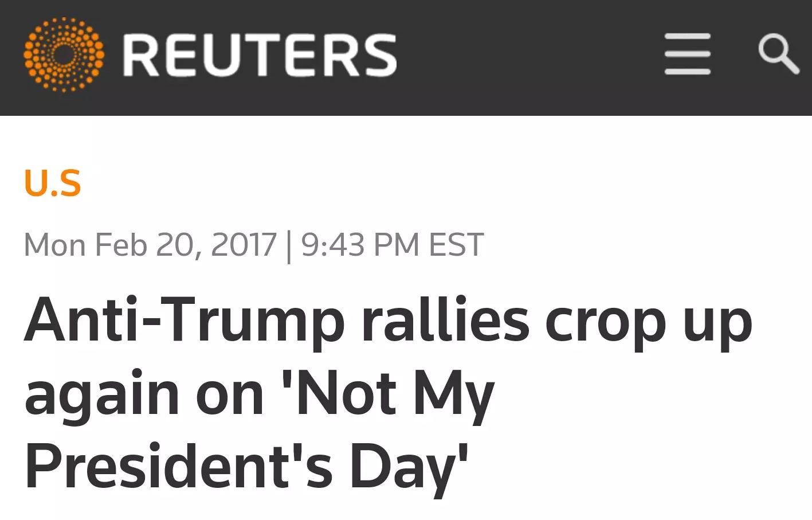The height and width of the screenshot is (520, 812).
Task: Open search with the magnifying glass icon
Action: coord(779,54)
